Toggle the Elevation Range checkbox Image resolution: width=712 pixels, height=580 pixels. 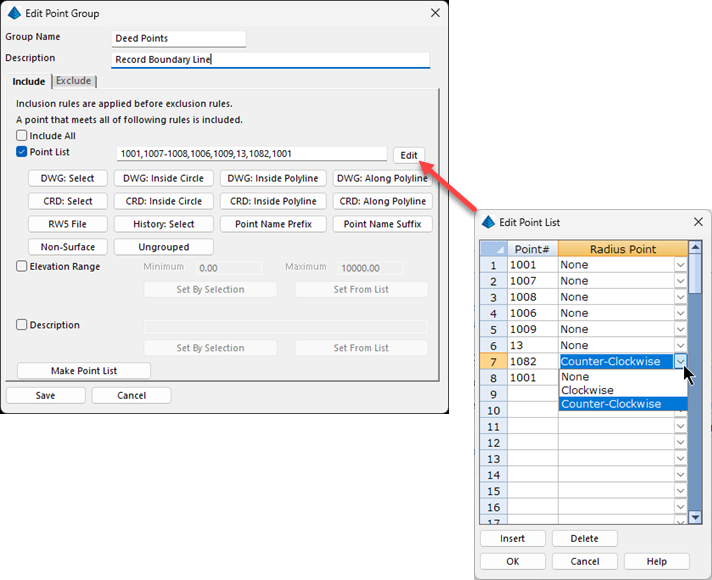coord(22,267)
